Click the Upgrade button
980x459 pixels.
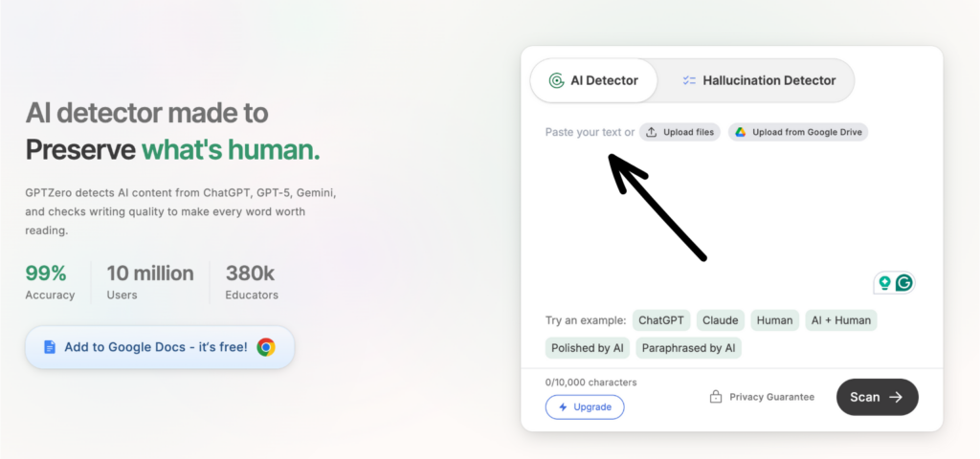pyautogui.click(x=585, y=407)
